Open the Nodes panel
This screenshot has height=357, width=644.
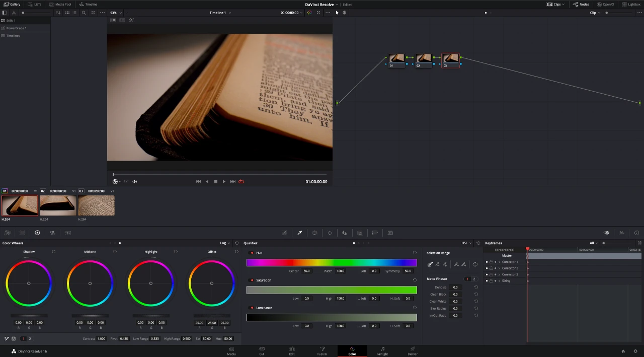coord(581,4)
